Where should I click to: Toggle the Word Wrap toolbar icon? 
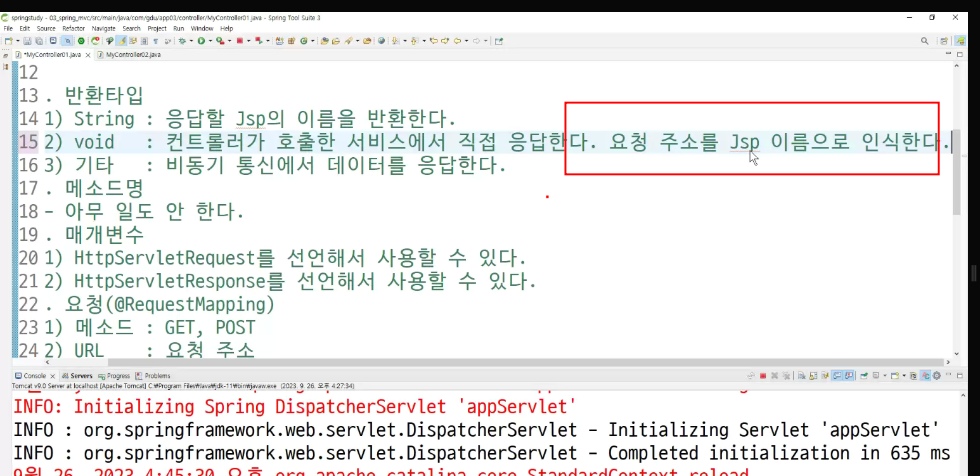tap(133, 41)
